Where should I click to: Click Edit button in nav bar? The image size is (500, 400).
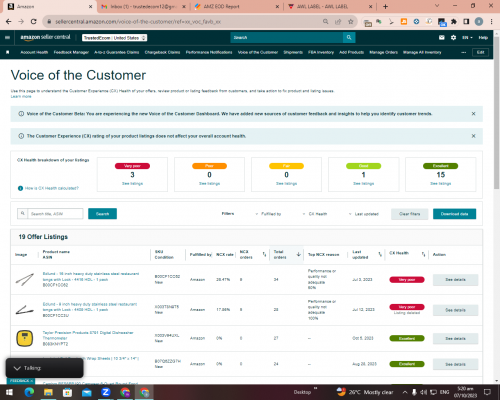(x=480, y=52)
